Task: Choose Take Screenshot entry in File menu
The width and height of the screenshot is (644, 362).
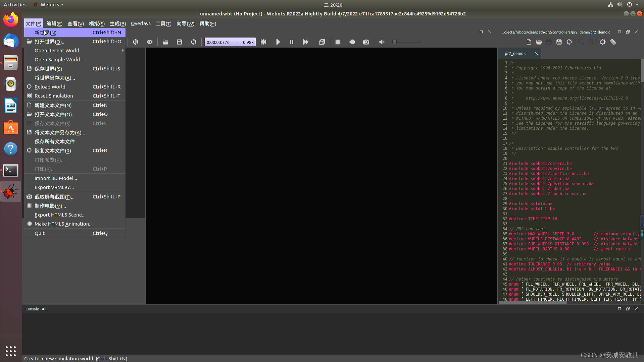Action: click(x=75, y=197)
